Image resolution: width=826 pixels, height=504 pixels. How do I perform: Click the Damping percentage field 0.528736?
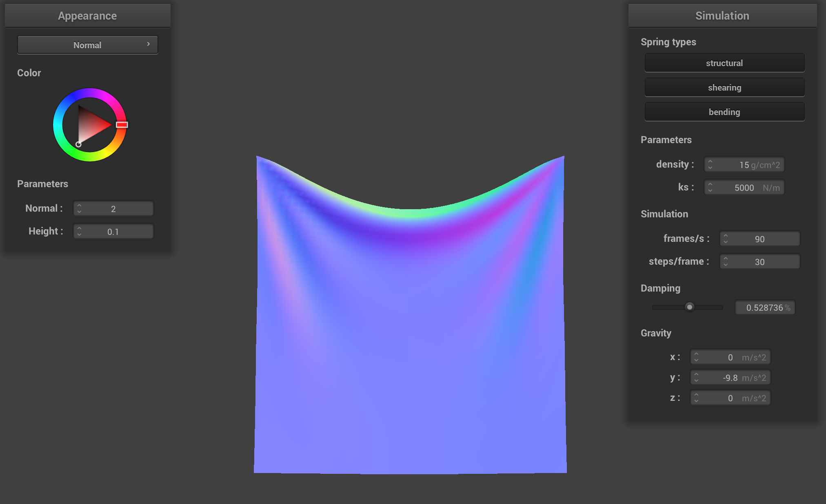click(x=765, y=307)
